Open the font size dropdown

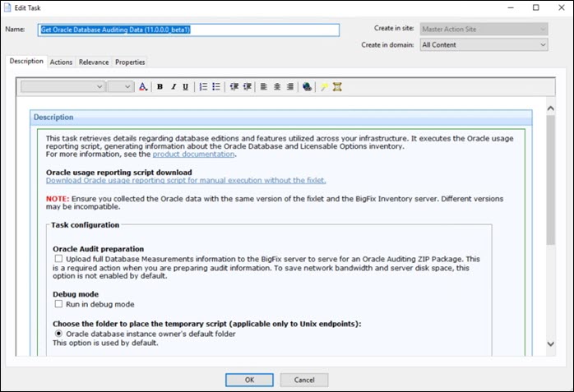coord(120,87)
